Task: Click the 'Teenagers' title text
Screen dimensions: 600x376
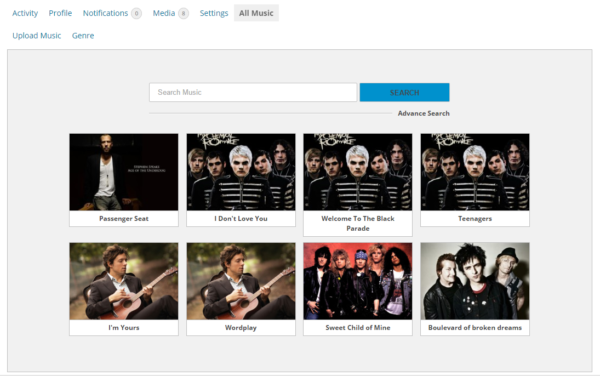Action: tap(475, 218)
